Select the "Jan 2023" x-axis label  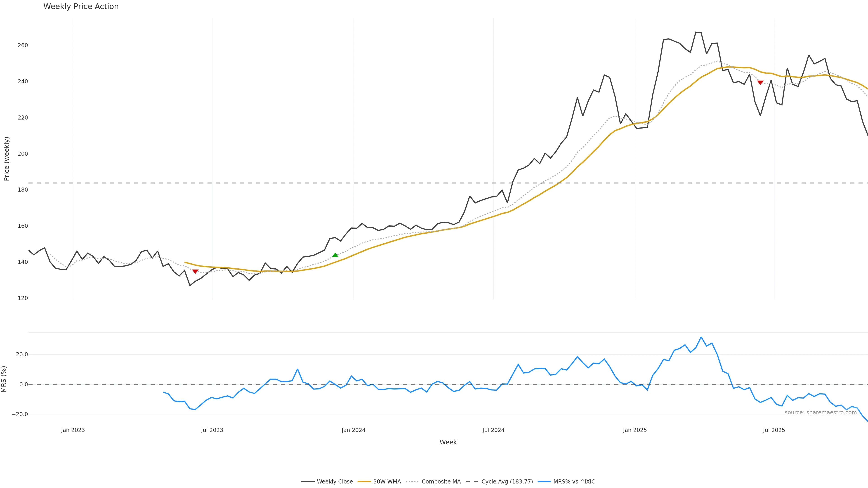click(x=73, y=430)
